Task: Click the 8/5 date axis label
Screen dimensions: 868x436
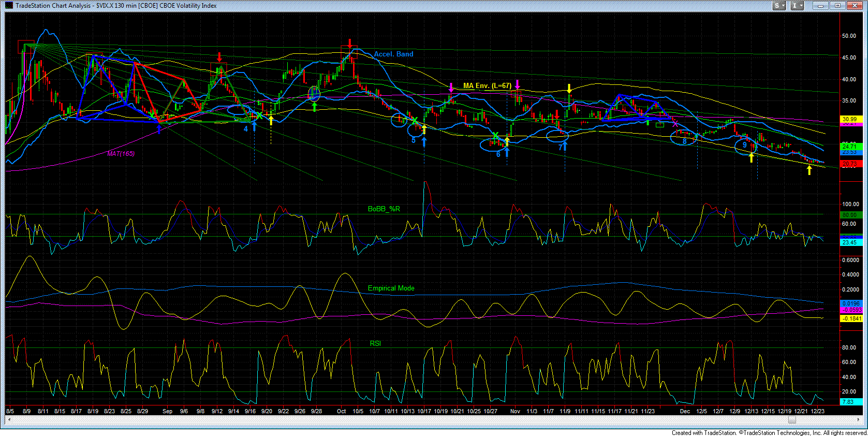Action: coord(10,411)
